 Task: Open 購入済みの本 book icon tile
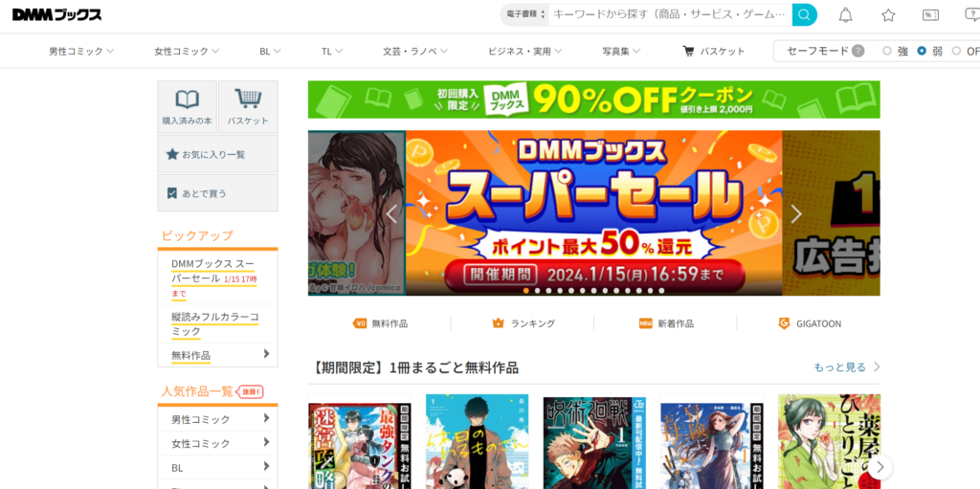tap(187, 106)
